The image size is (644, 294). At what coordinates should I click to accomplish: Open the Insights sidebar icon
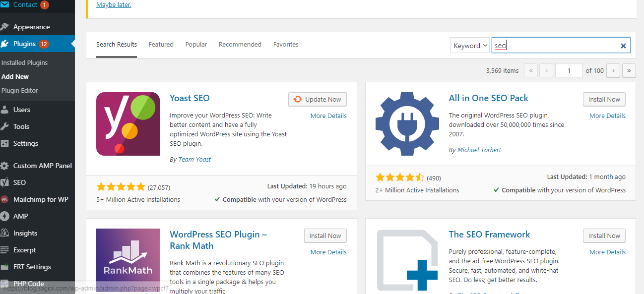click(7, 233)
